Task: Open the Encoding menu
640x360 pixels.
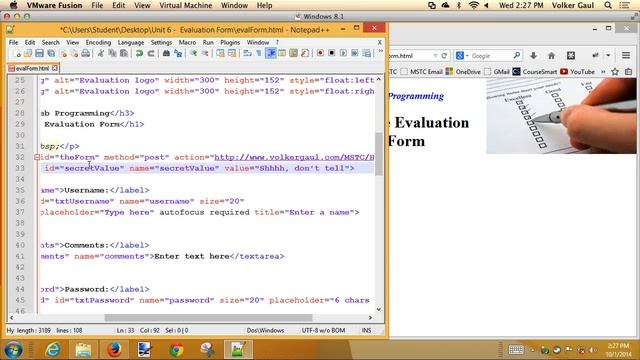Action: 98,42
